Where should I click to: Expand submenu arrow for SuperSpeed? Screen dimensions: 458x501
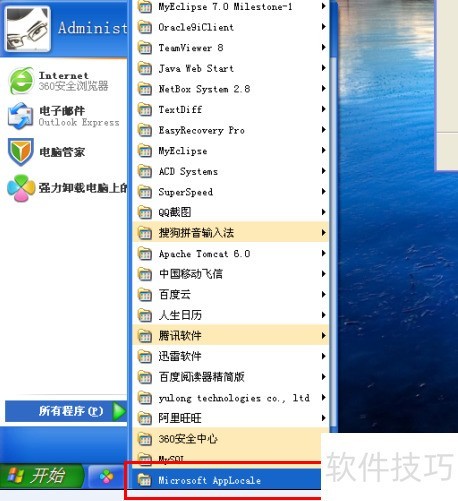tap(323, 192)
